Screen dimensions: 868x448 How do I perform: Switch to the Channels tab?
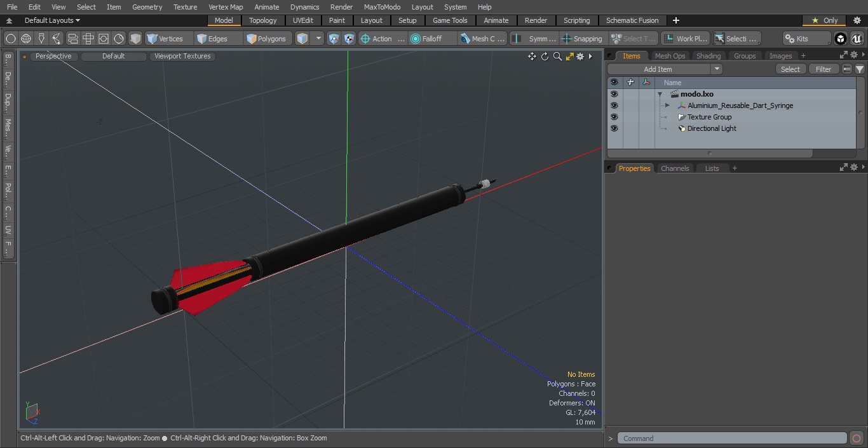pyautogui.click(x=675, y=168)
